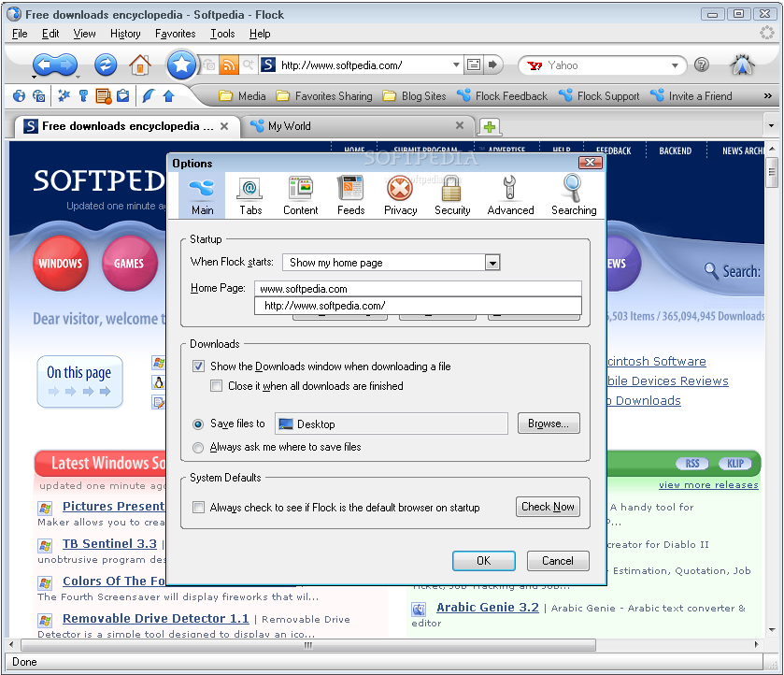Click Cancel in the Options dialog

(x=558, y=561)
